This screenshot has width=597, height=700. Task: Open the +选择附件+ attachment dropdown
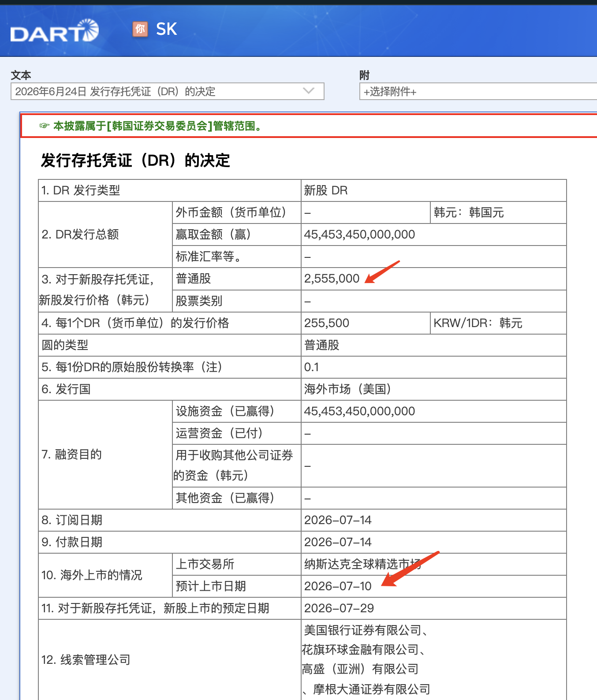pyautogui.click(x=478, y=92)
